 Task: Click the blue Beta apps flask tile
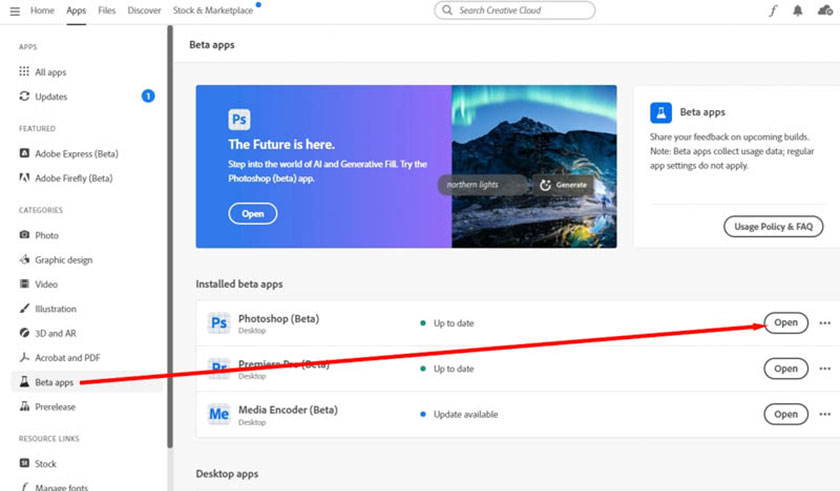point(661,112)
